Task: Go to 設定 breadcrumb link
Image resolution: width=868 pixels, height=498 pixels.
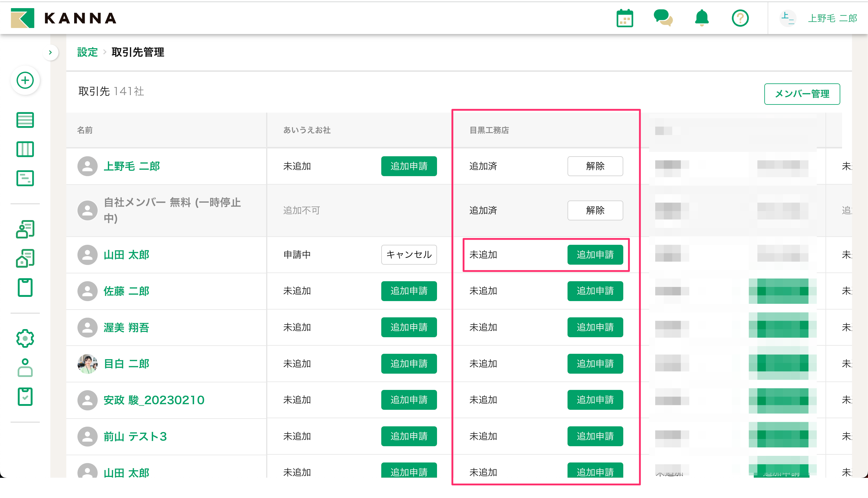Action: 87,52
